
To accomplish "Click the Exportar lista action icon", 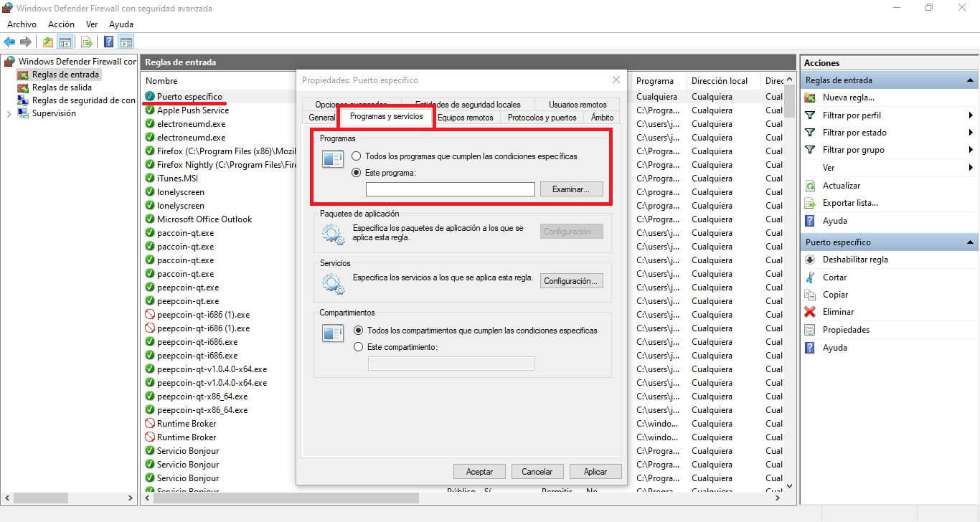I will pyautogui.click(x=810, y=203).
